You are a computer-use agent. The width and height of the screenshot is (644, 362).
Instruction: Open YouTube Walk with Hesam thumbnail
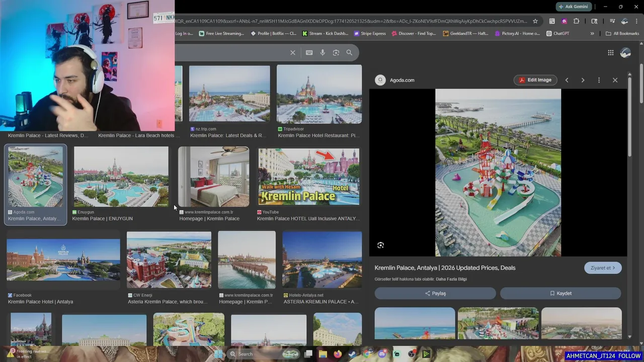(309, 176)
